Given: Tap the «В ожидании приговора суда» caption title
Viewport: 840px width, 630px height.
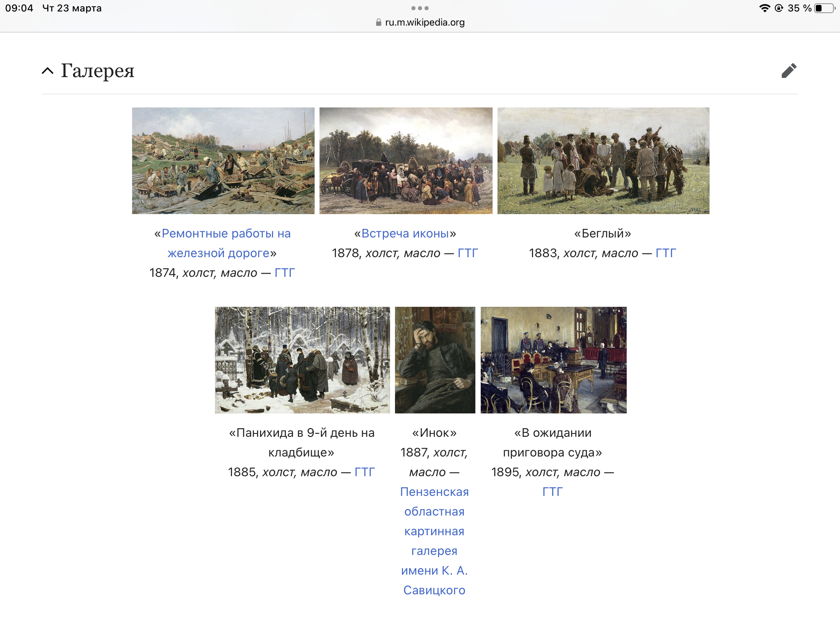Looking at the screenshot, I should coord(552,443).
